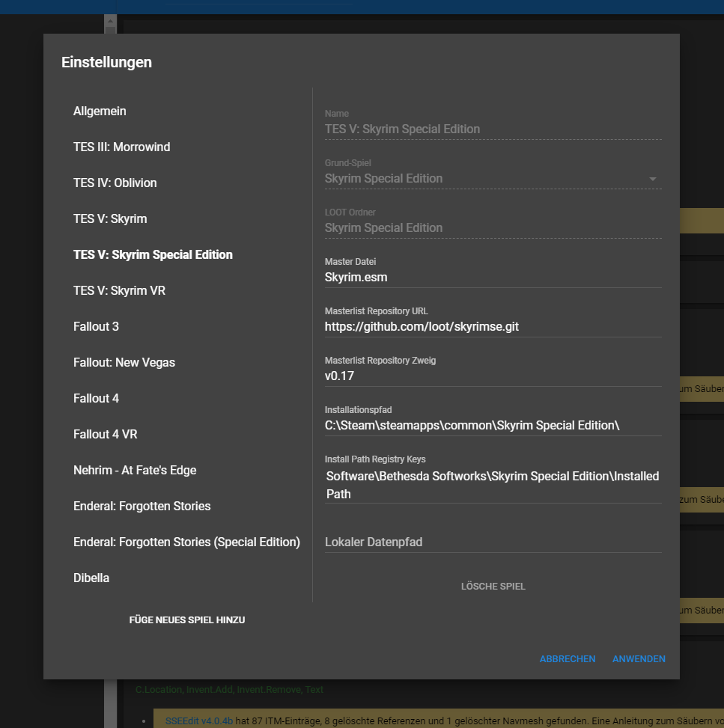Open TES V: Skyrim VR settings
This screenshot has height=728, width=724.
click(x=119, y=291)
